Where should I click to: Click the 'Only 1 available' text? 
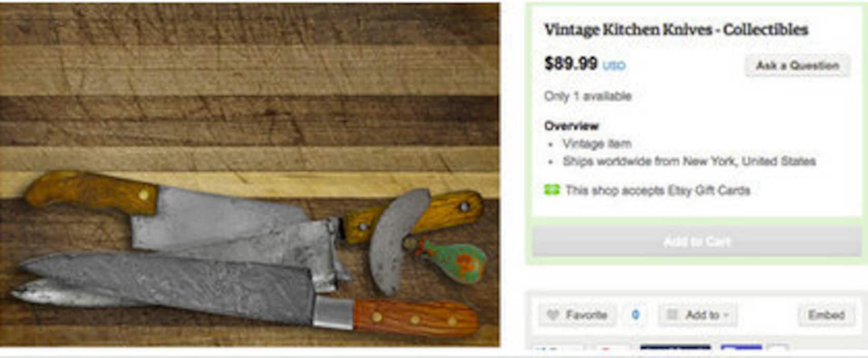click(x=588, y=96)
